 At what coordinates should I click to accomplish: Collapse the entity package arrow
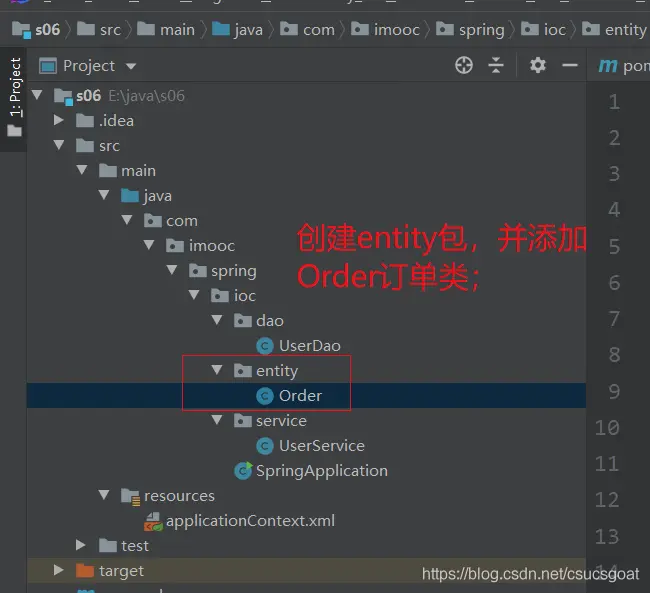[217, 370]
